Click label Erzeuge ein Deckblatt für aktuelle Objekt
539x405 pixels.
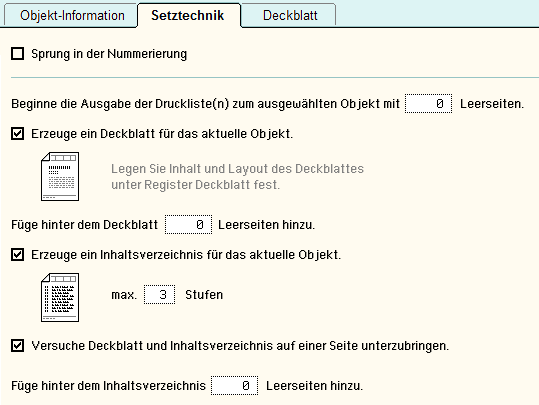(x=162, y=134)
